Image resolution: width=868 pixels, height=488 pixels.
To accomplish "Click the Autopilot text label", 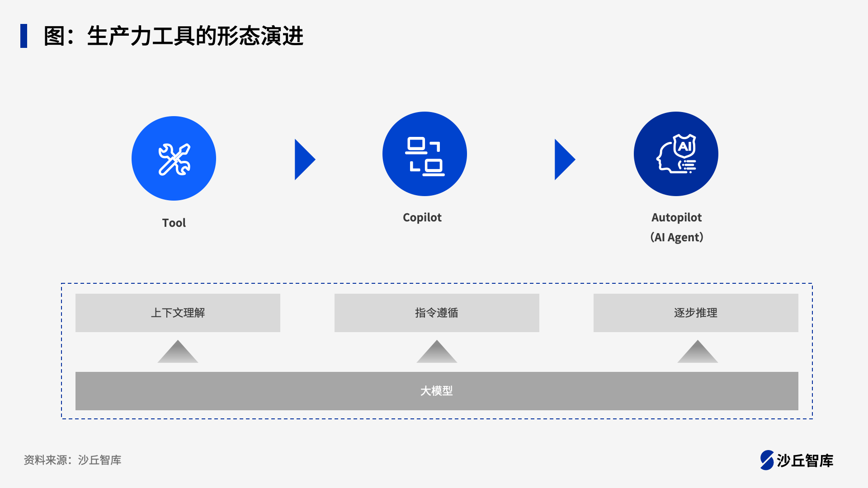I will click(x=676, y=217).
